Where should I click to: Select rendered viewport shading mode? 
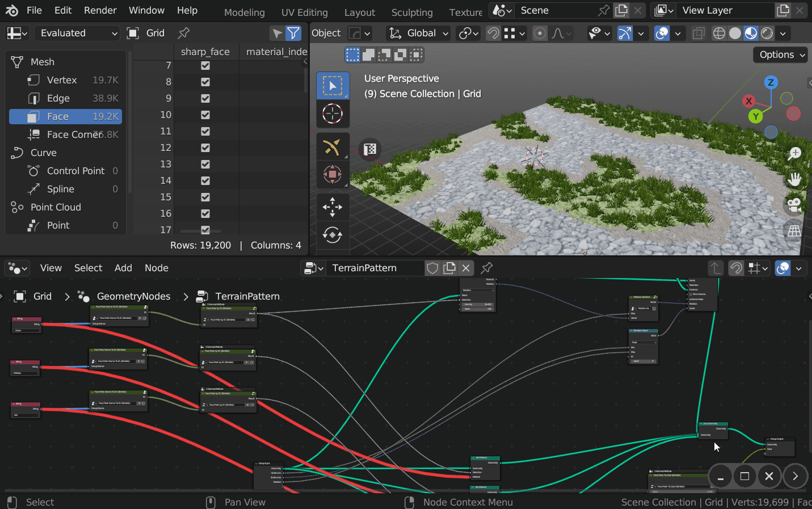[x=767, y=33]
